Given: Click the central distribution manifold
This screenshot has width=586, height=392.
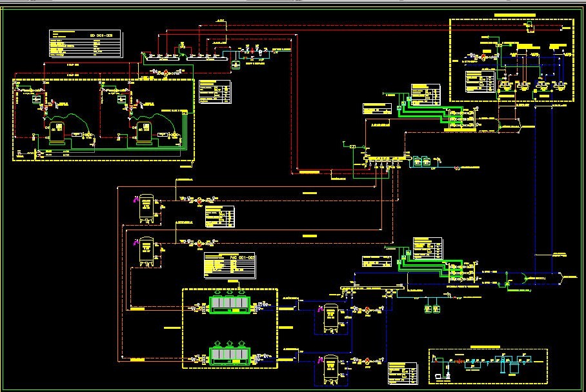Looking at the screenshot, I should click(385, 157).
